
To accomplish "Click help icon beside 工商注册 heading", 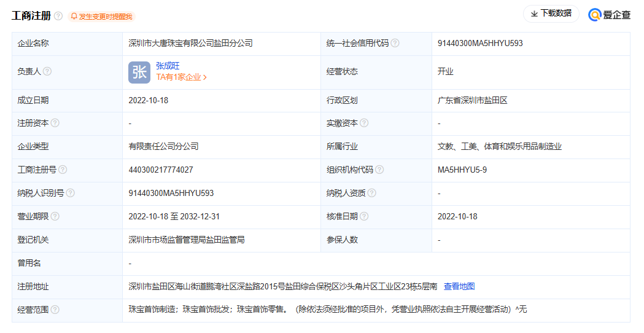I will [x=58, y=16].
